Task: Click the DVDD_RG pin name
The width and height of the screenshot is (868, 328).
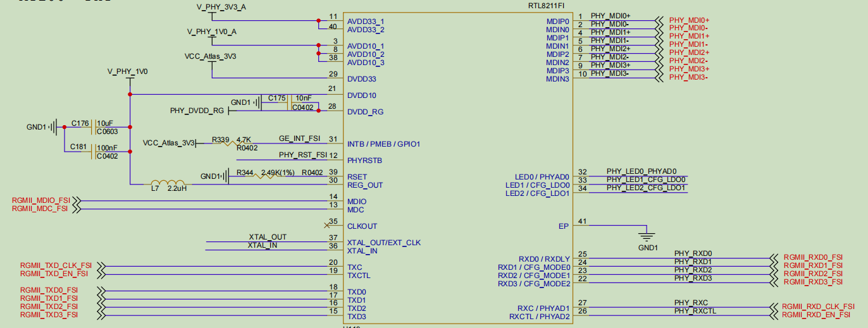Action: (x=365, y=112)
